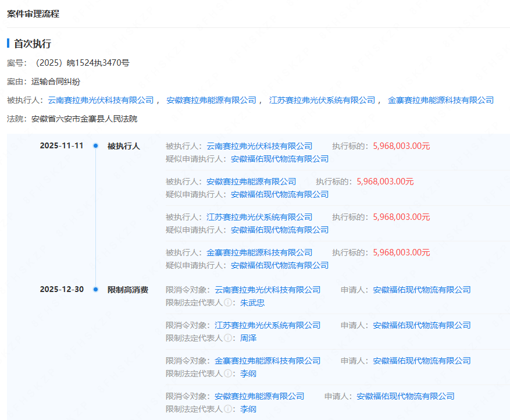Click the blue marker beside 首次执行
The height and width of the screenshot is (420, 510).
8,43
